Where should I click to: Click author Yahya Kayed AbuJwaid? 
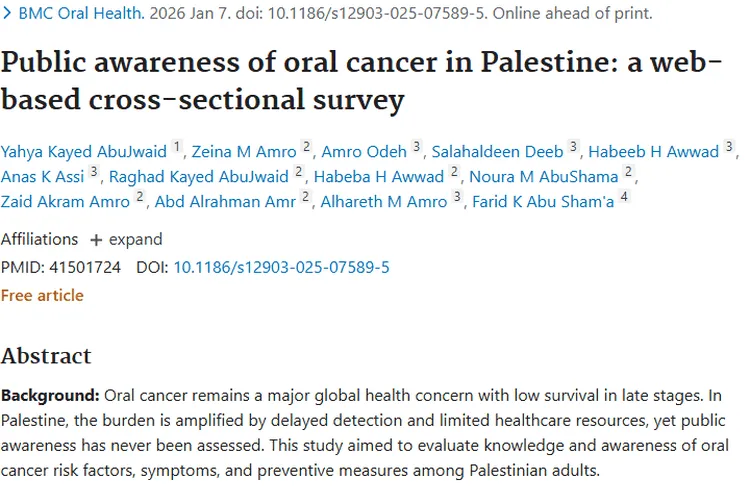click(84, 152)
